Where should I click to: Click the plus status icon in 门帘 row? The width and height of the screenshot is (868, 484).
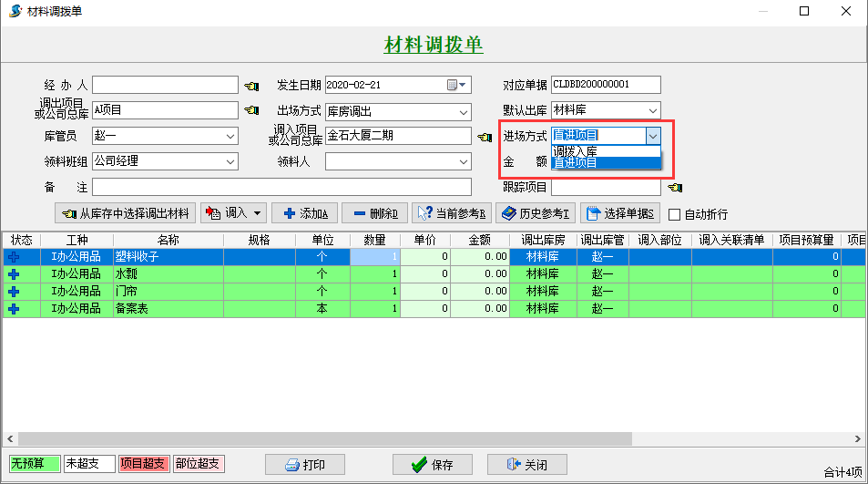tap(14, 292)
